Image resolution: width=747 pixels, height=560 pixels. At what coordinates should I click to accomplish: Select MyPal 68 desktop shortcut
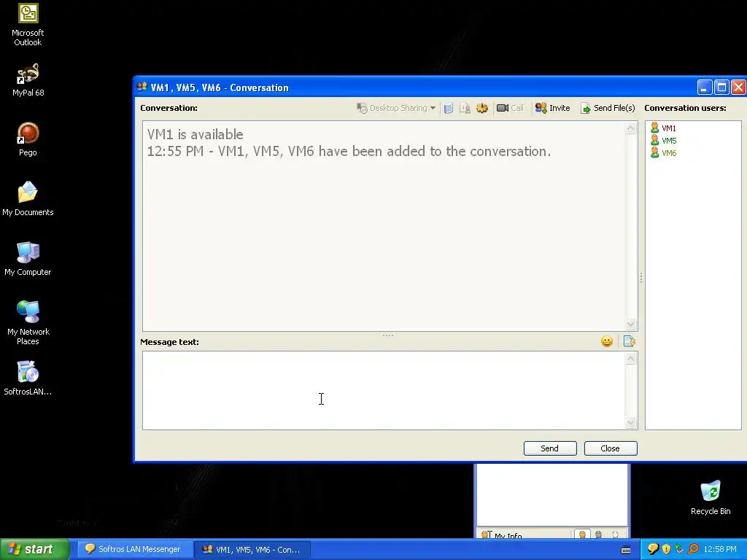tap(28, 80)
